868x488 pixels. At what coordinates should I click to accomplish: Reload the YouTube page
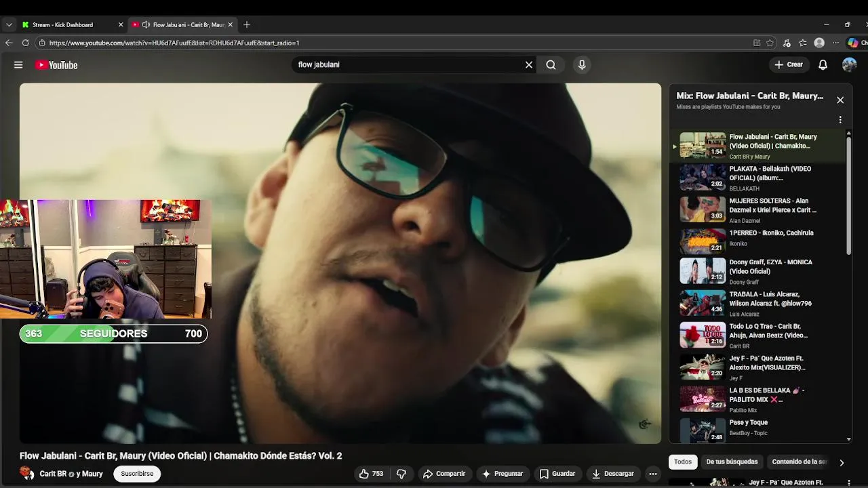(x=26, y=43)
